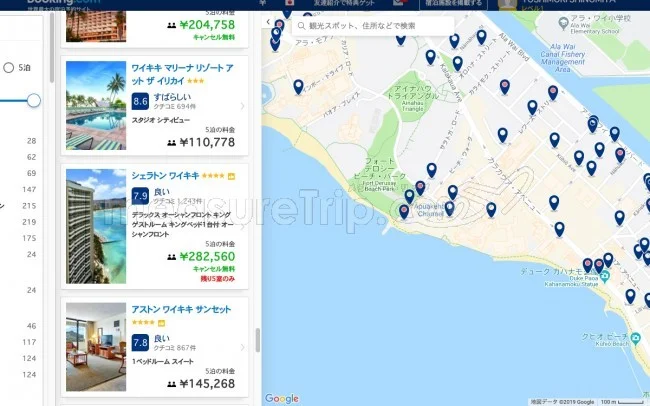Click the preferred partner badge on シェラトン ワイキキ
Image resolution: width=650 pixels, height=406 pixels.
[231, 176]
